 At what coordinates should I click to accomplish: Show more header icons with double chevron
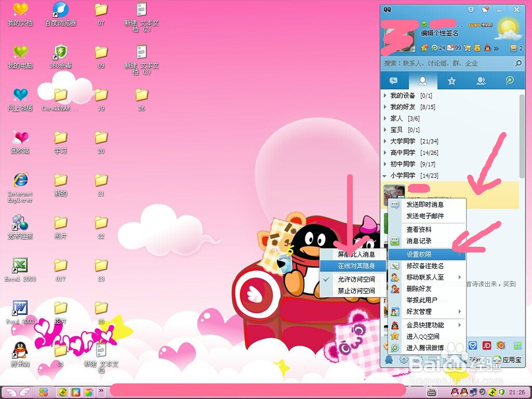(x=496, y=48)
